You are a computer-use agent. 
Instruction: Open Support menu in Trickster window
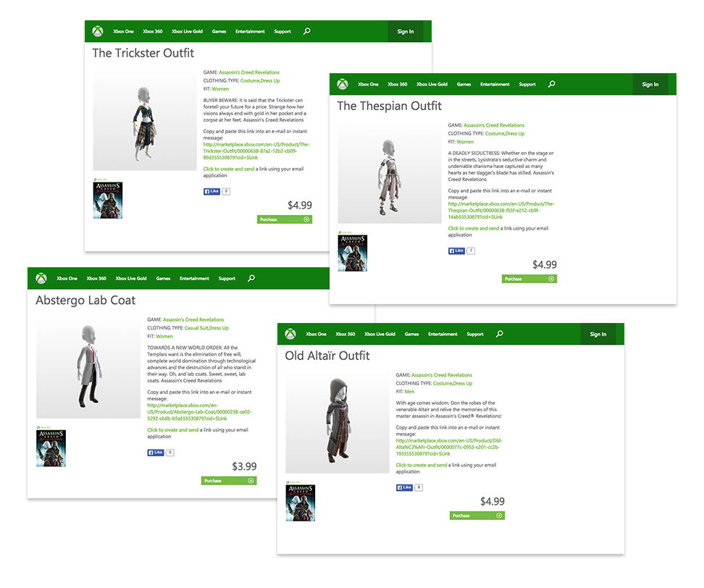coord(282,31)
